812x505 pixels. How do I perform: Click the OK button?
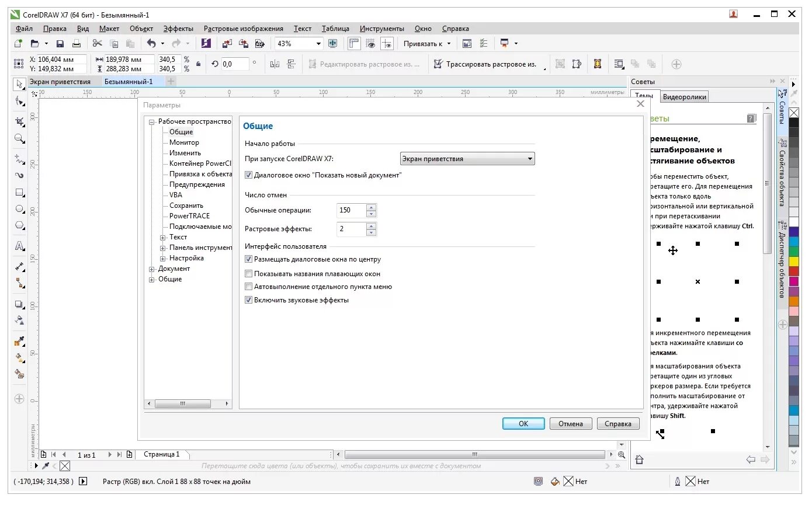(x=523, y=424)
